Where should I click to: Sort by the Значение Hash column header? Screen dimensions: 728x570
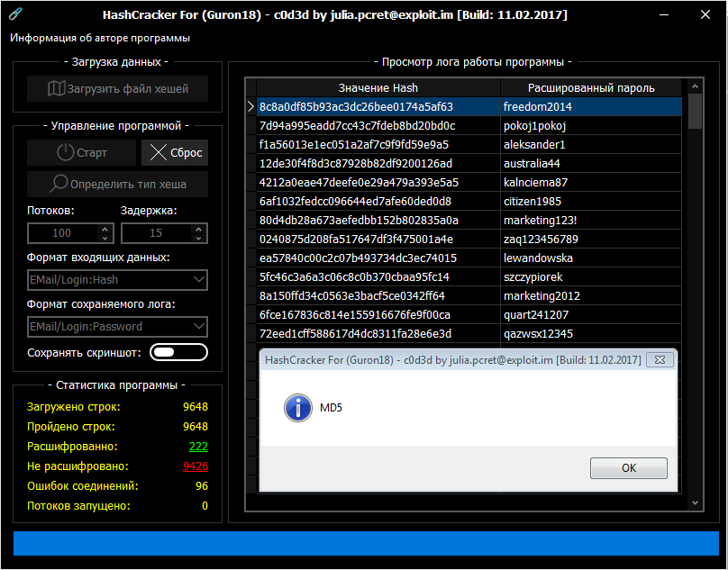coord(378,88)
